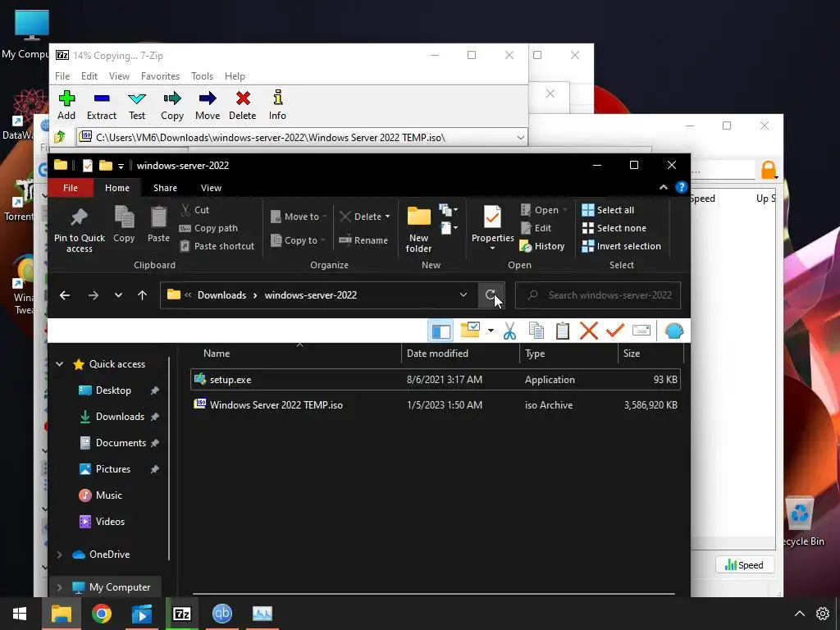Select the setup.exe file
The width and height of the screenshot is (840, 630).
(436, 379)
